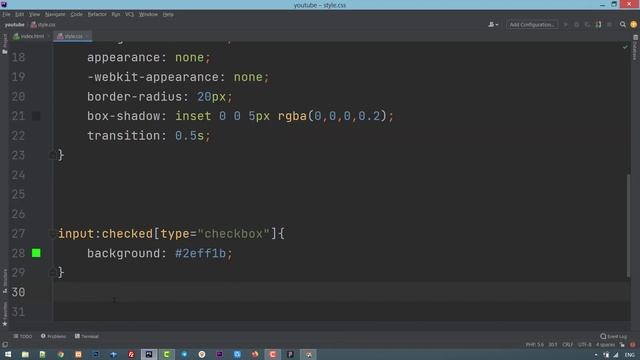Open the VCS menu
Viewport: 640px width, 360px height.
(x=129, y=14)
